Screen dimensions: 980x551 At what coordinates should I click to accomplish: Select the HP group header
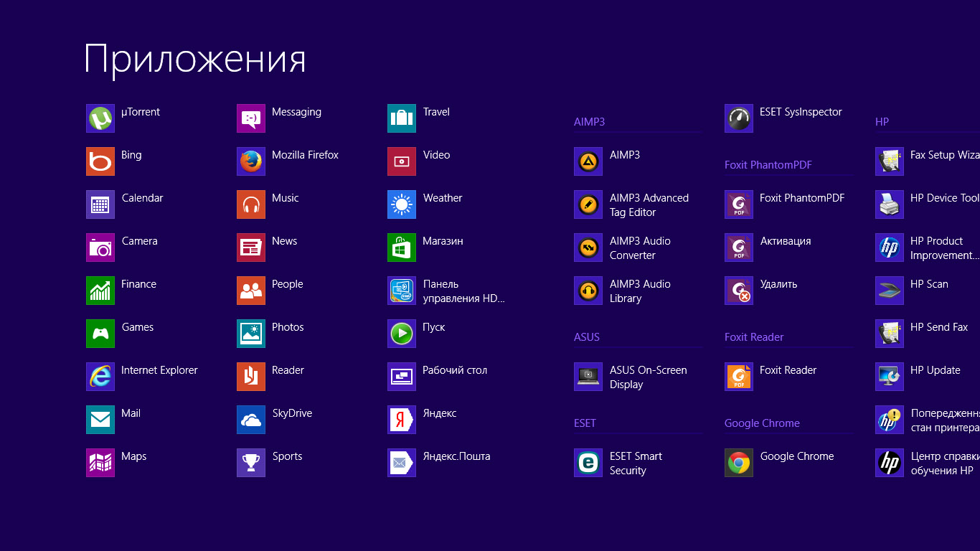pyautogui.click(x=882, y=122)
